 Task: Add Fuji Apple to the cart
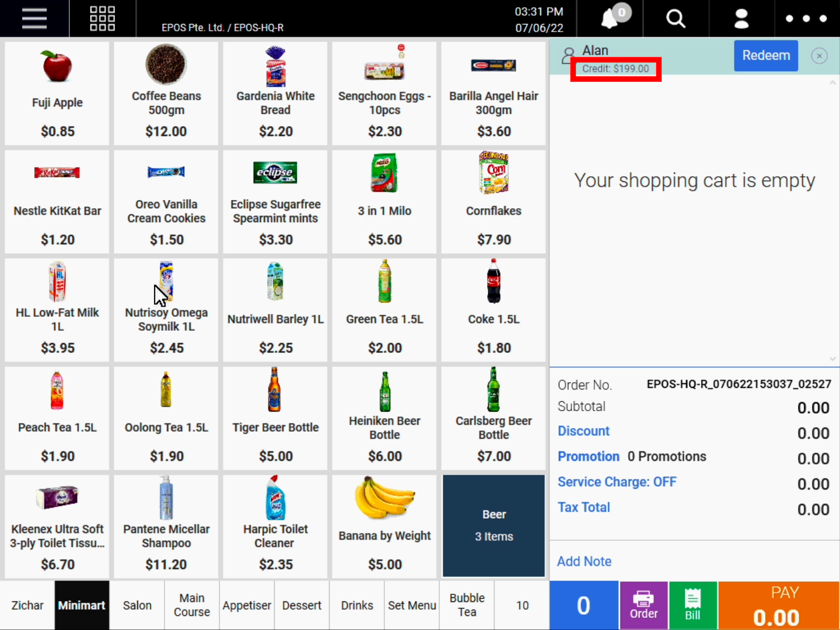click(x=57, y=93)
